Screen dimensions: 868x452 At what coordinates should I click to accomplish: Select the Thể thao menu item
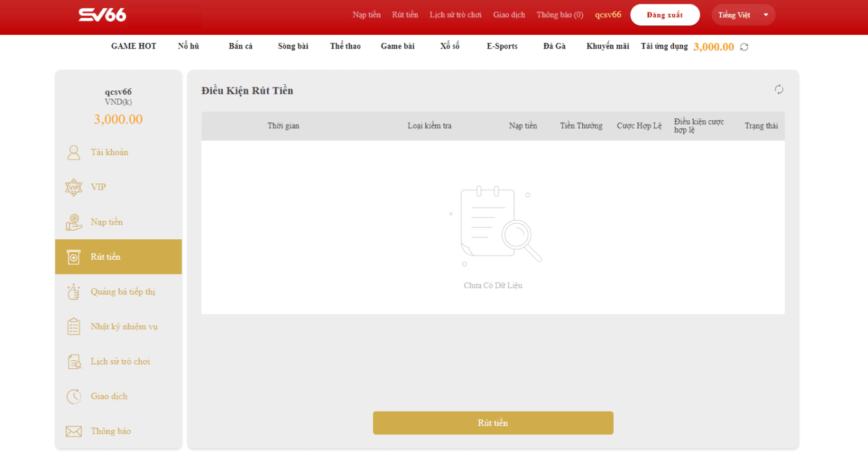[345, 47]
